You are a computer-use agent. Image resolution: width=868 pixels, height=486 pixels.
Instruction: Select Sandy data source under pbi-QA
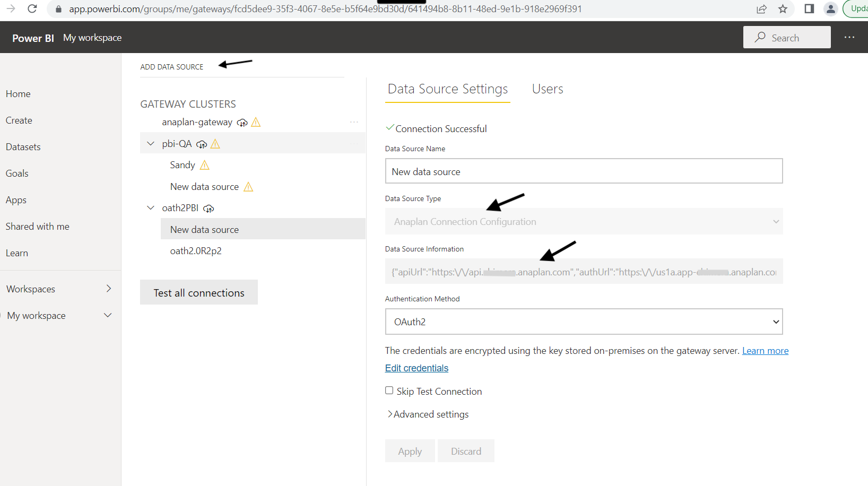183,165
